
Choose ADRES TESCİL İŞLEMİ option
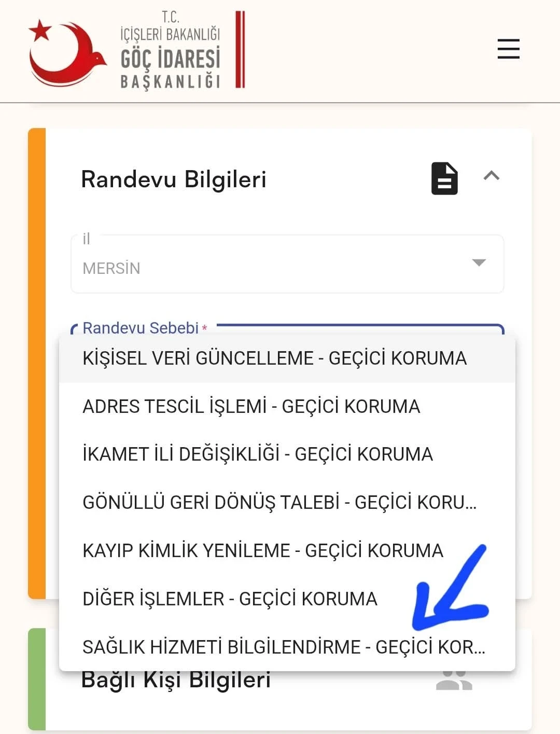251,407
